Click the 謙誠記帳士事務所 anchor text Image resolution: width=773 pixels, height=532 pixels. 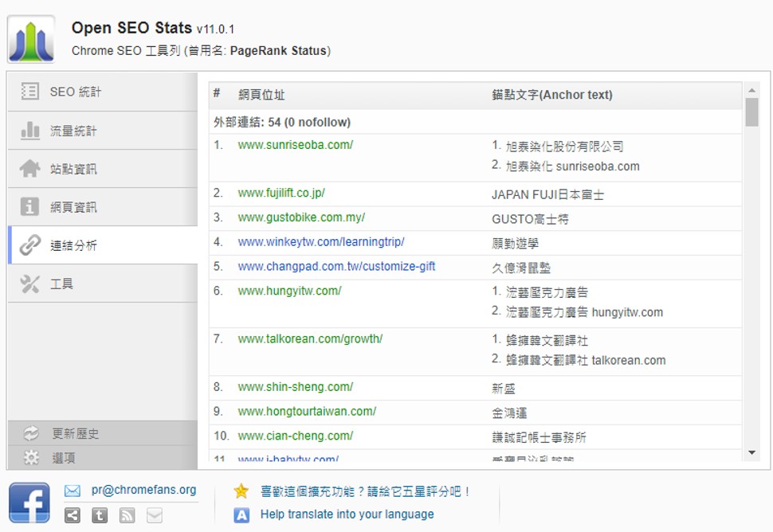(x=539, y=437)
